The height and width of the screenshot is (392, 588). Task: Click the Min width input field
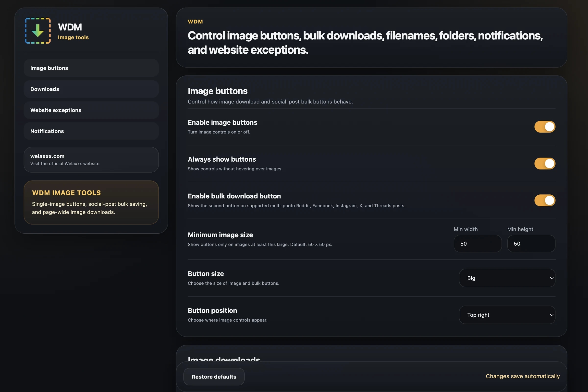tap(478, 243)
